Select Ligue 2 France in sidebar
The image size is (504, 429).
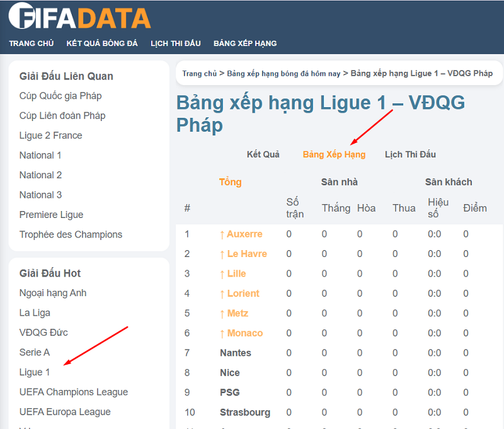point(50,135)
